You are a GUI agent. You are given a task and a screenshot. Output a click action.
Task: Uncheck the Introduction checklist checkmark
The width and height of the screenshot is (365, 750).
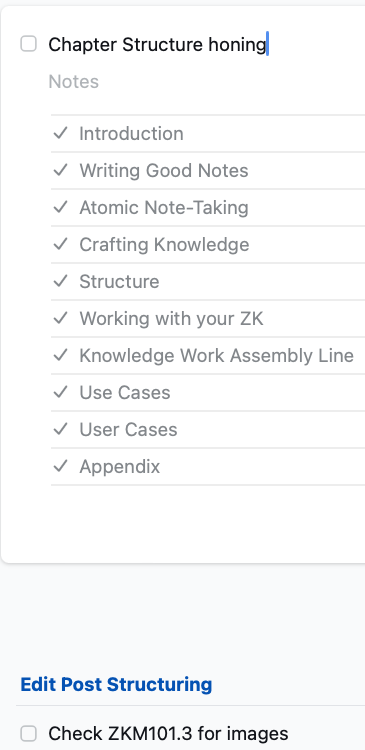click(x=61, y=133)
